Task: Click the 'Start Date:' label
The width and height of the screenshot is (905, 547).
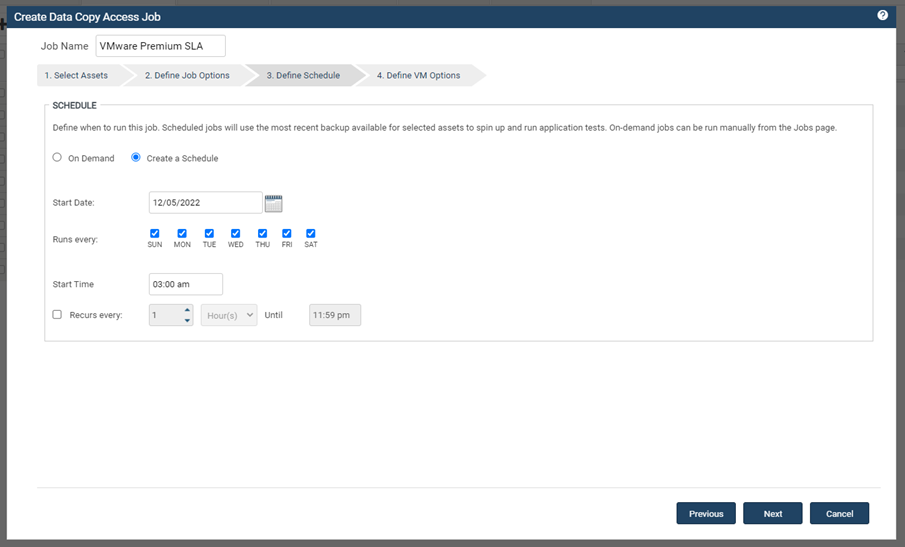Action: [x=73, y=203]
